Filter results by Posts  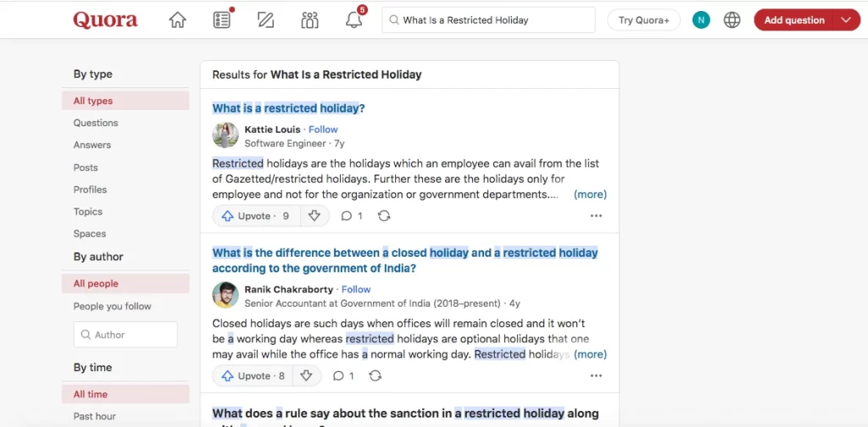[x=86, y=168]
